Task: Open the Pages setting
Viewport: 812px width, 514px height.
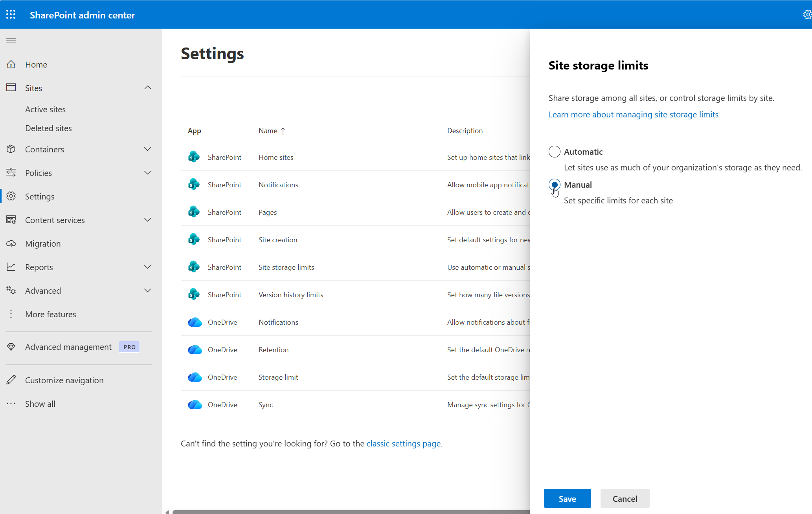Action: pos(268,212)
